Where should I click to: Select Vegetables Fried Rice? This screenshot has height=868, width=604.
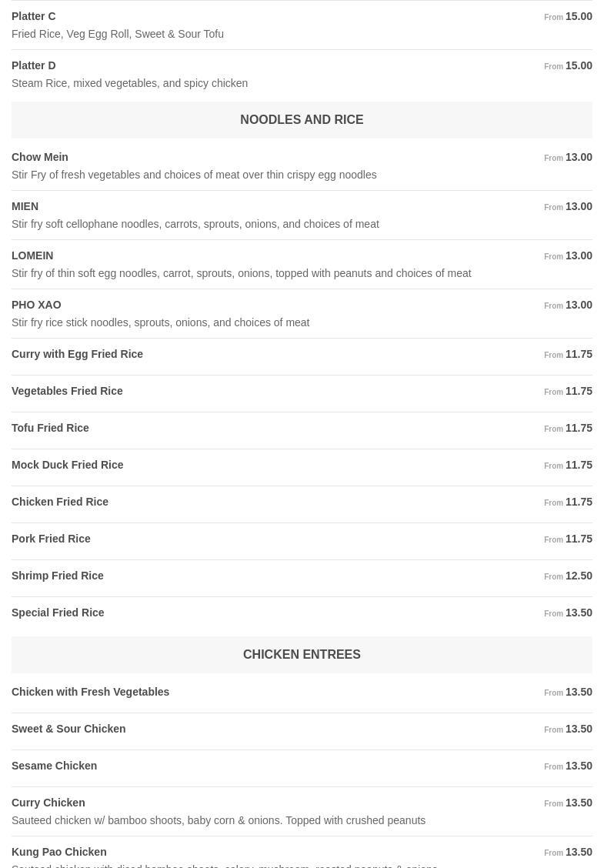pos(67,391)
